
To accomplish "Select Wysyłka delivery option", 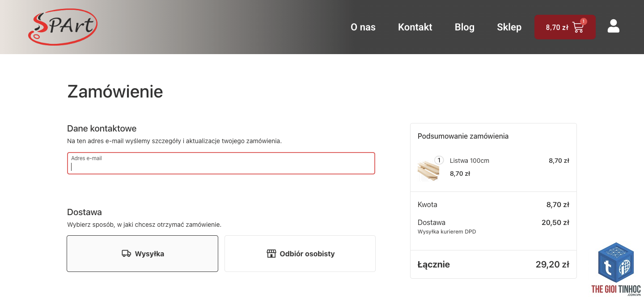I will [x=142, y=254].
